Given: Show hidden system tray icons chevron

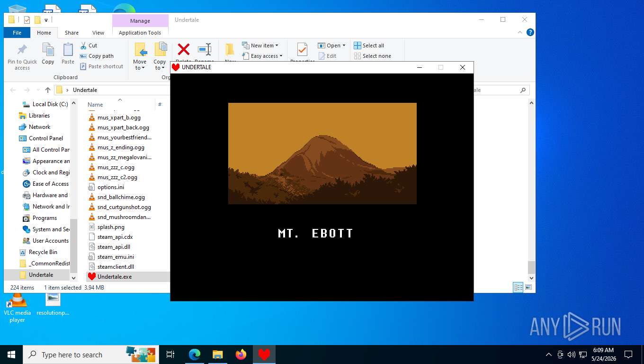Looking at the screenshot, I should pyautogui.click(x=549, y=355).
